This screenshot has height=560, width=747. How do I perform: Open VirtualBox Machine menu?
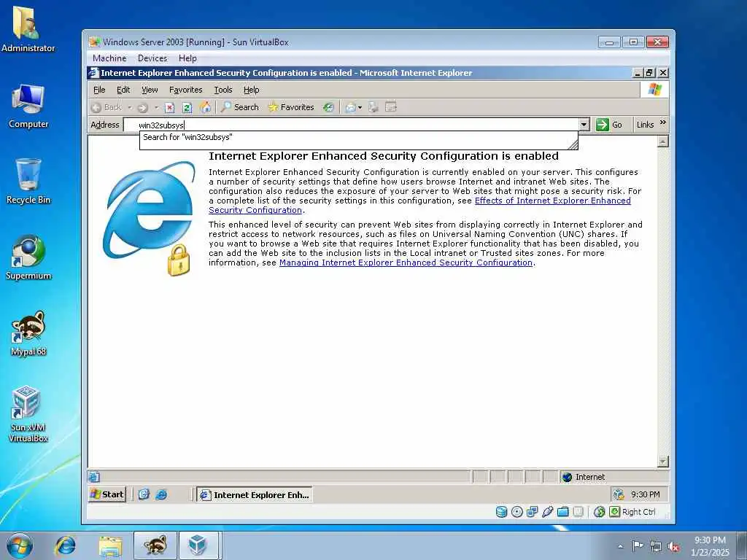coord(109,58)
